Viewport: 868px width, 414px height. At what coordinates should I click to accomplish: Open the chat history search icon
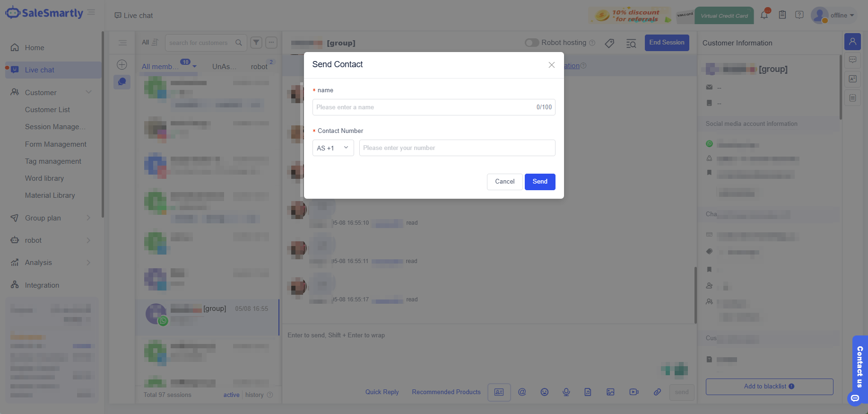[631, 44]
